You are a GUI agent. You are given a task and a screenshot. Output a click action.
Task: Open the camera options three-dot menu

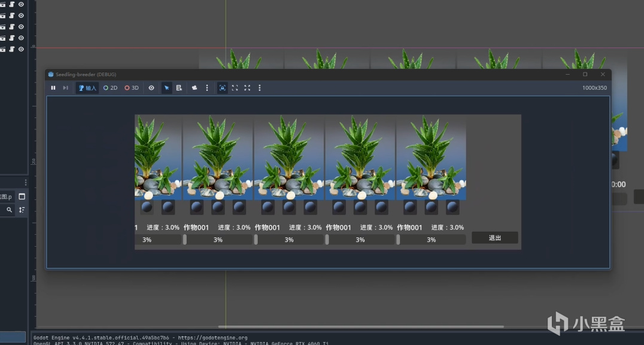click(207, 88)
